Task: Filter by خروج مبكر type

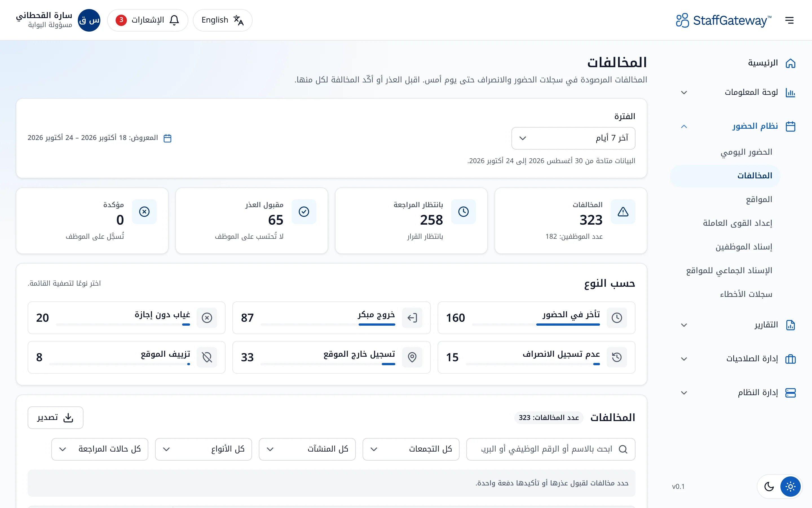Action: pyautogui.click(x=331, y=317)
